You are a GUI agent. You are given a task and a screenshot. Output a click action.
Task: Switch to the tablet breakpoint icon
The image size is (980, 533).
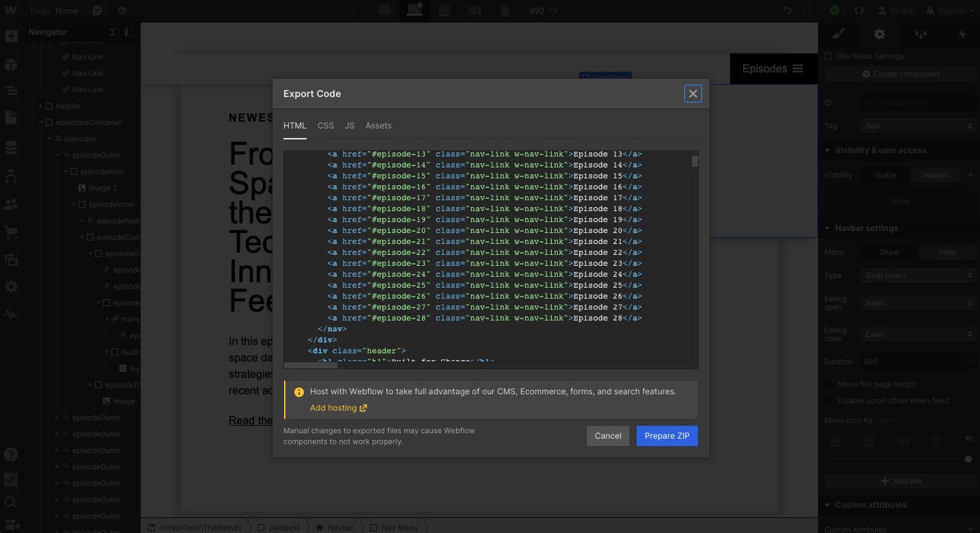pyautogui.click(x=445, y=10)
